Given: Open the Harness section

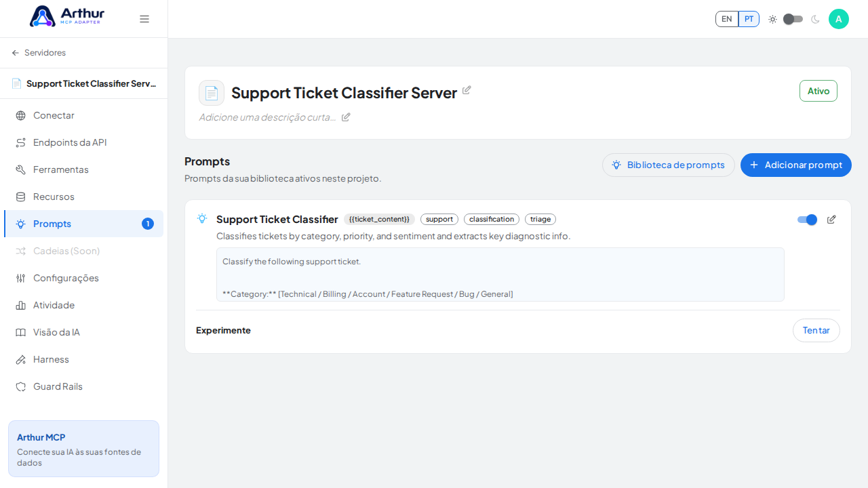Looking at the screenshot, I should pos(83,359).
